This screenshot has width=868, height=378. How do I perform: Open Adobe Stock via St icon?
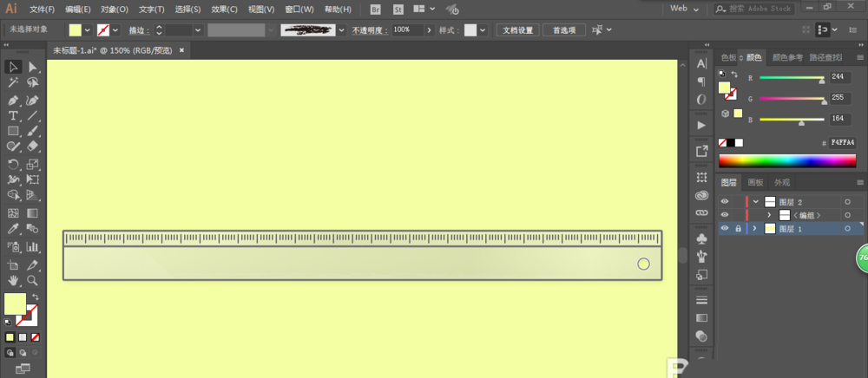click(398, 10)
